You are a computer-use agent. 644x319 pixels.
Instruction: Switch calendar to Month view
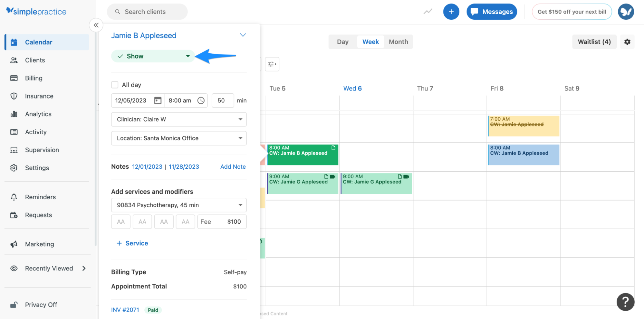click(398, 42)
